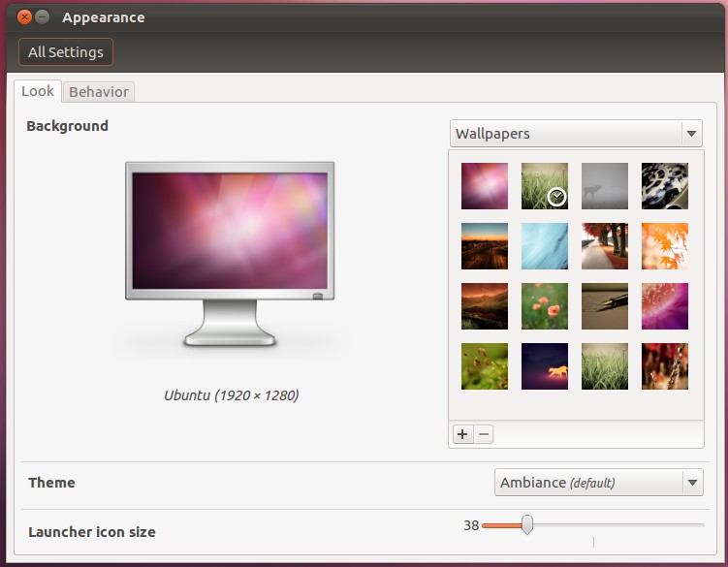The image size is (728, 567).
Task: Pick the tree-lined autumn path wallpaper
Action: (605, 246)
